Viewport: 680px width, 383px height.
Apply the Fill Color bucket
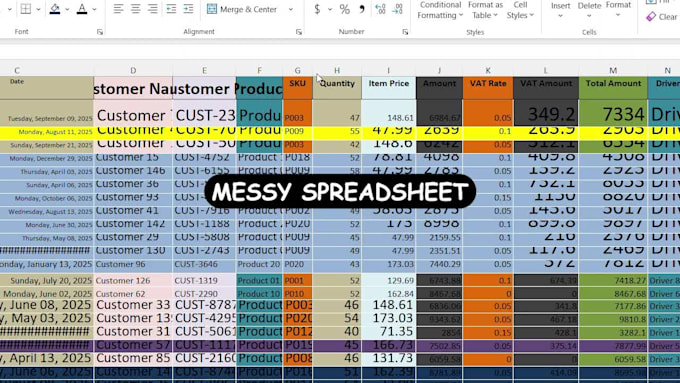55,9
